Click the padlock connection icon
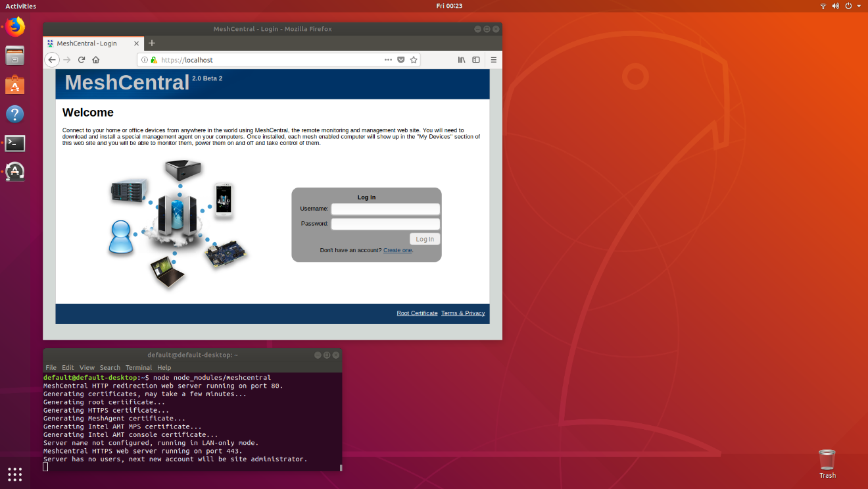This screenshot has width=868, height=489. (x=153, y=60)
